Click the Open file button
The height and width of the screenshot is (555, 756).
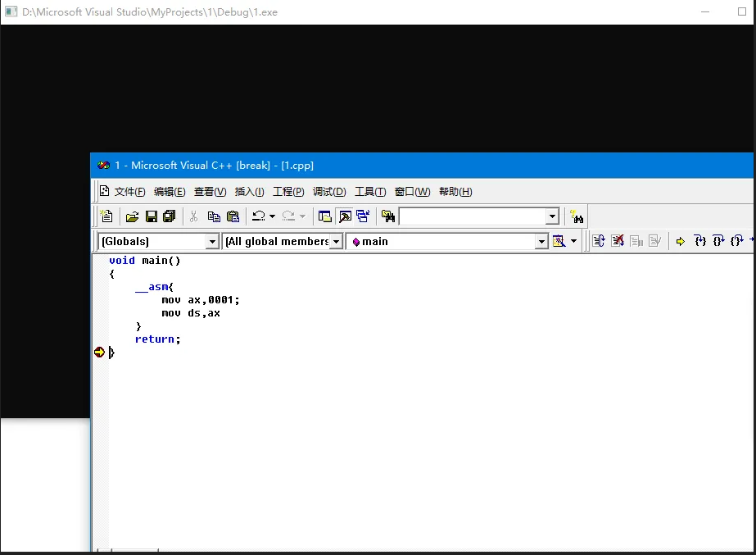[x=132, y=216]
